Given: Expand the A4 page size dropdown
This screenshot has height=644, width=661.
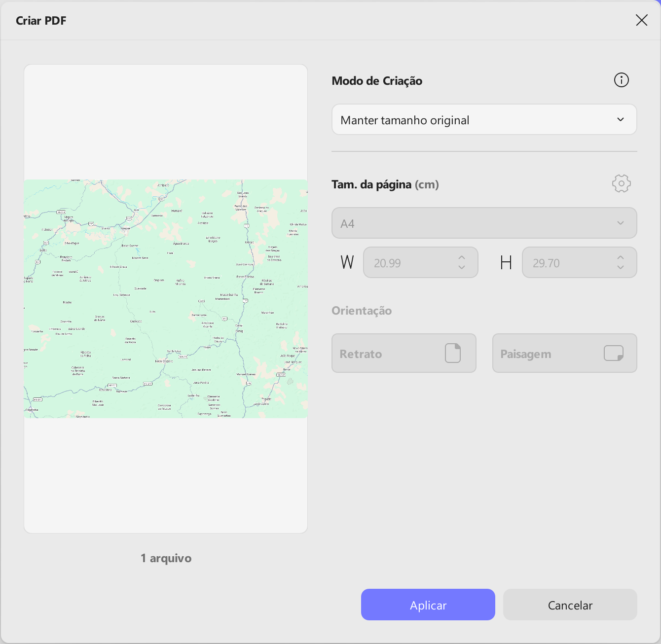Looking at the screenshot, I should (x=484, y=223).
